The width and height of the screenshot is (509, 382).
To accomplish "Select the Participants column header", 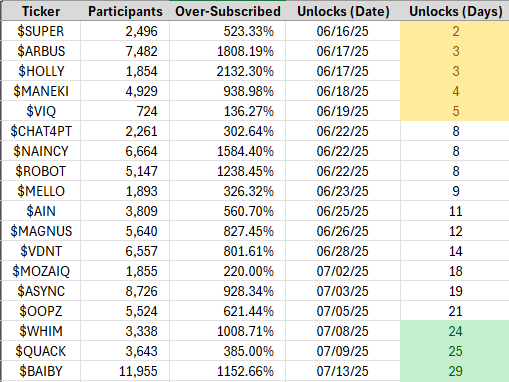I will (125, 11).
